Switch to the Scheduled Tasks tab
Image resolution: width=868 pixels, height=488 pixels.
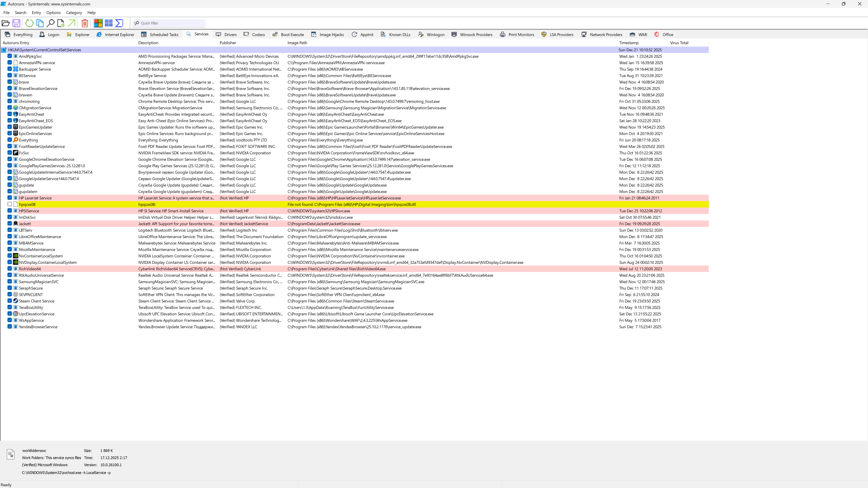point(160,34)
